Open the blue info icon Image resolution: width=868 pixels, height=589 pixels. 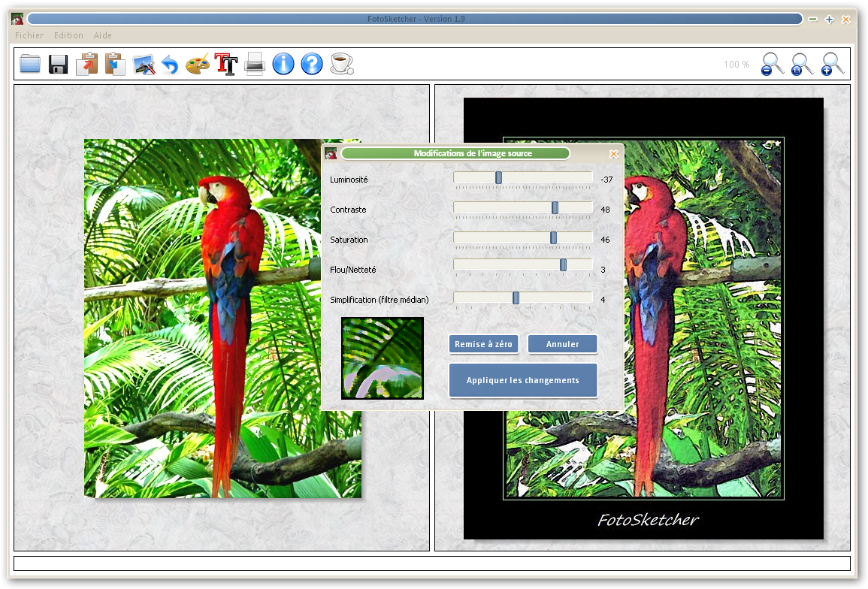coord(283,64)
